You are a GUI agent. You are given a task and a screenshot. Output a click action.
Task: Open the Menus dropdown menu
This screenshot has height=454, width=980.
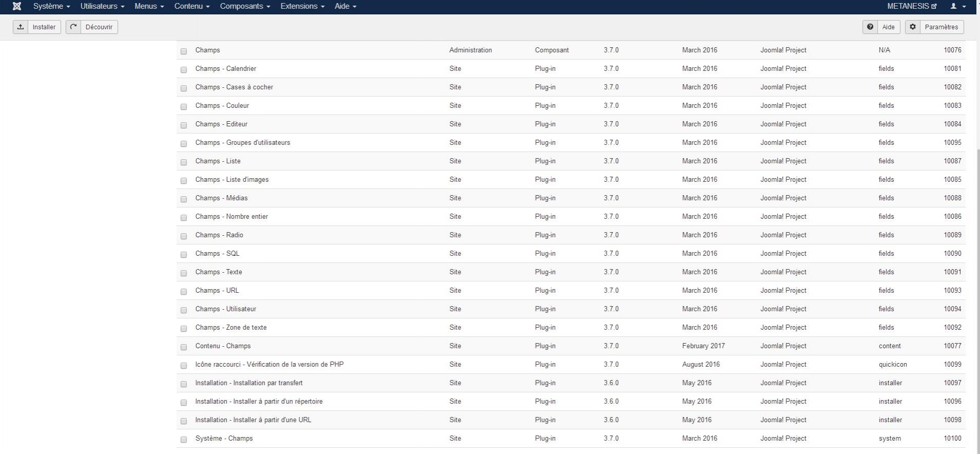[149, 6]
